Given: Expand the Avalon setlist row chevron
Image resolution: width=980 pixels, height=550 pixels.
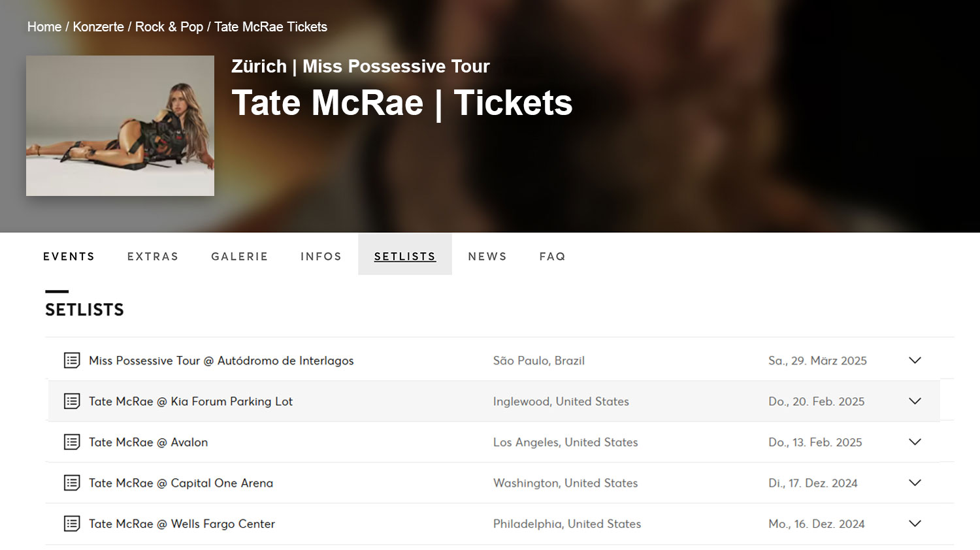Looking at the screenshot, I should 915,442.
